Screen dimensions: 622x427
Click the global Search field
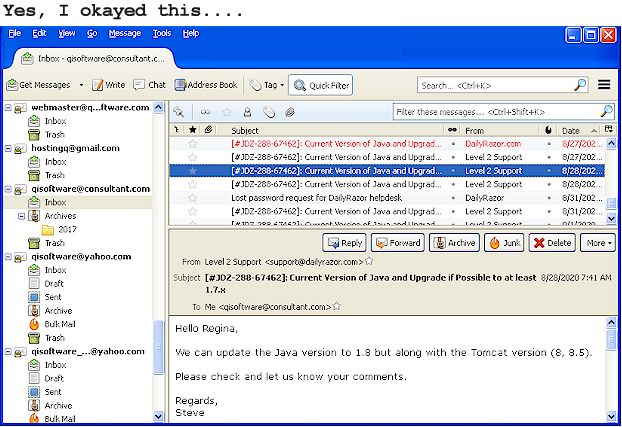click(502, 85)
